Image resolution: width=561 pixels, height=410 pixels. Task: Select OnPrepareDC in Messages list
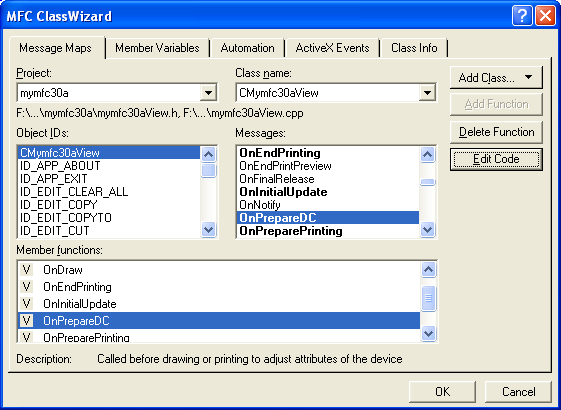tap(328, 218)
